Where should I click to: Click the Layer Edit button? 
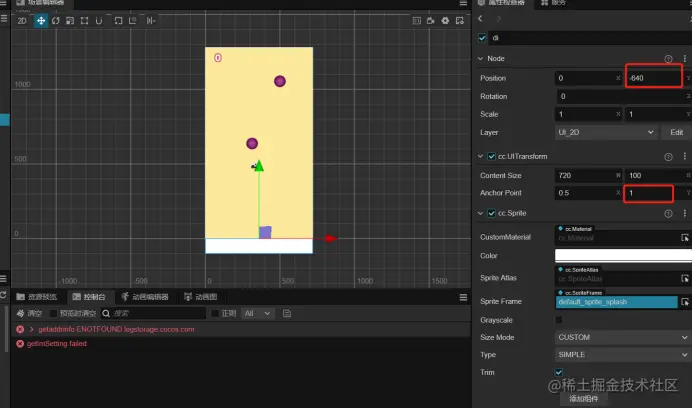676,132
